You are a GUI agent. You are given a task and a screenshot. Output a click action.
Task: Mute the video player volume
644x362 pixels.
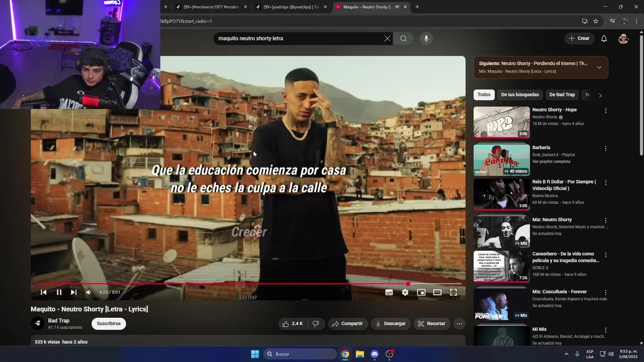89,292
